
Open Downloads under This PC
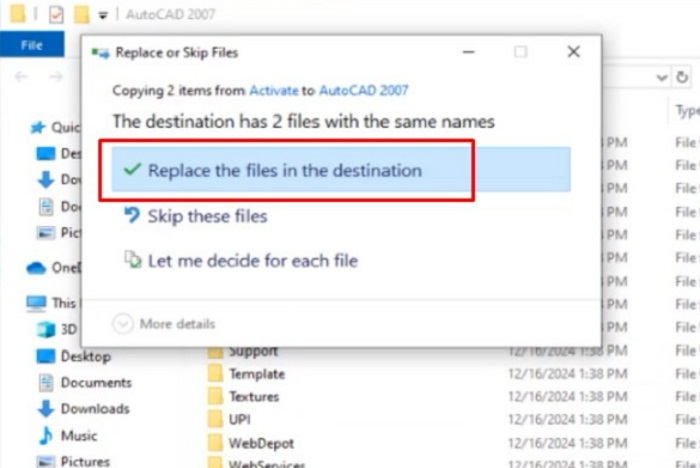pyautogui.click(x=83, y=409)
